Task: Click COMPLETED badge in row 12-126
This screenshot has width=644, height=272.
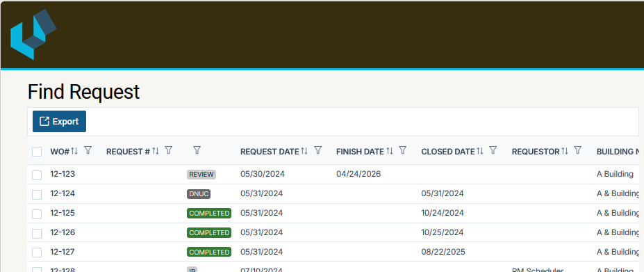Action: pyautogui.click(x=209, y=232)
